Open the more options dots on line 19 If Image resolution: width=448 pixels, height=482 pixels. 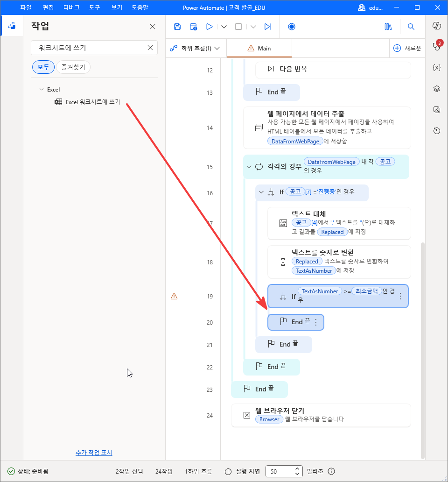[x=400, y=296]
